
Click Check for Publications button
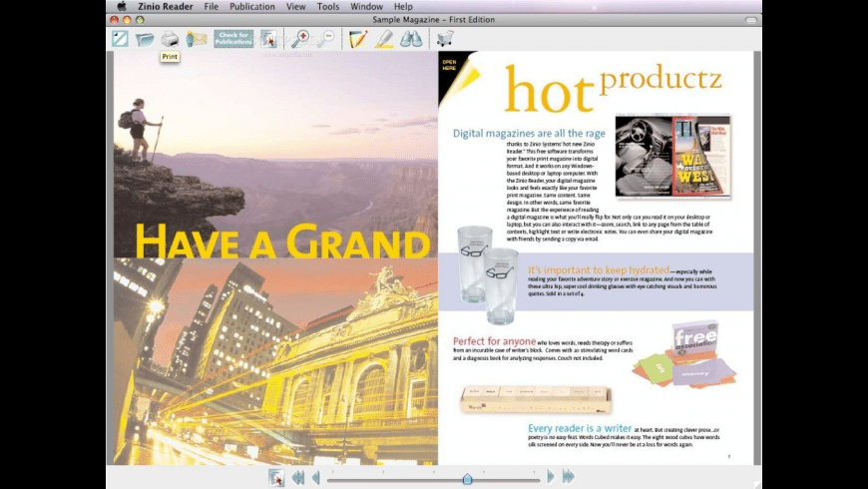[x=233, y=39]
